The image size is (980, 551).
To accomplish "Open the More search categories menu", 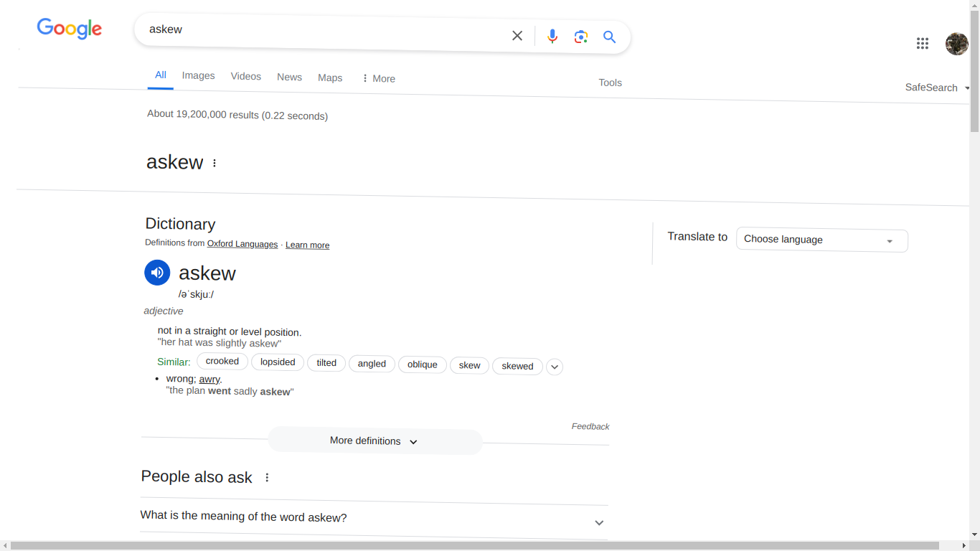I will coord(378,78).
